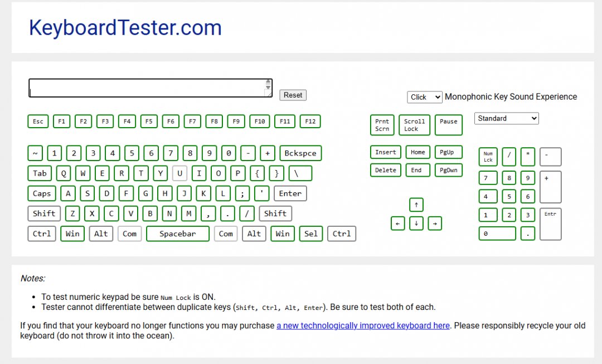
Task: Click the number row 0 key
Action: [229, 153]
